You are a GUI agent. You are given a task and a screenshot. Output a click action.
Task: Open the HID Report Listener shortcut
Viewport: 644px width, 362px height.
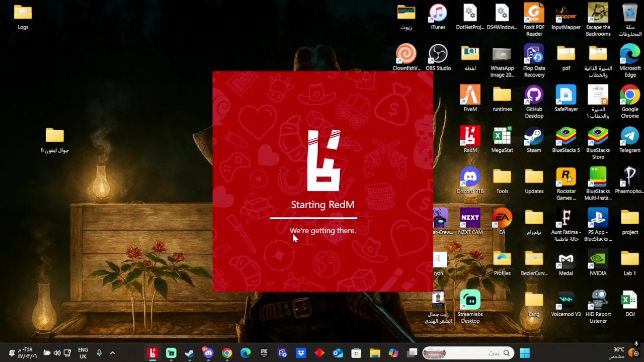pos(598,307)
